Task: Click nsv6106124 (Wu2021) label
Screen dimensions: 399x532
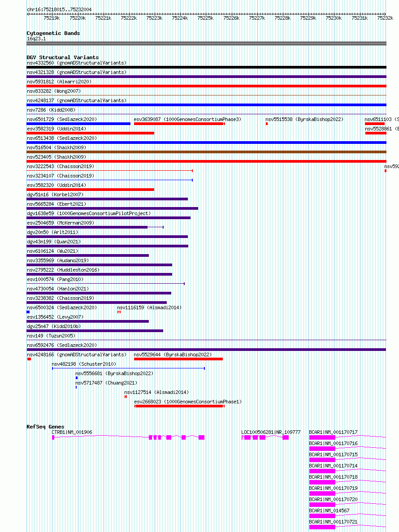Action: 52,251
